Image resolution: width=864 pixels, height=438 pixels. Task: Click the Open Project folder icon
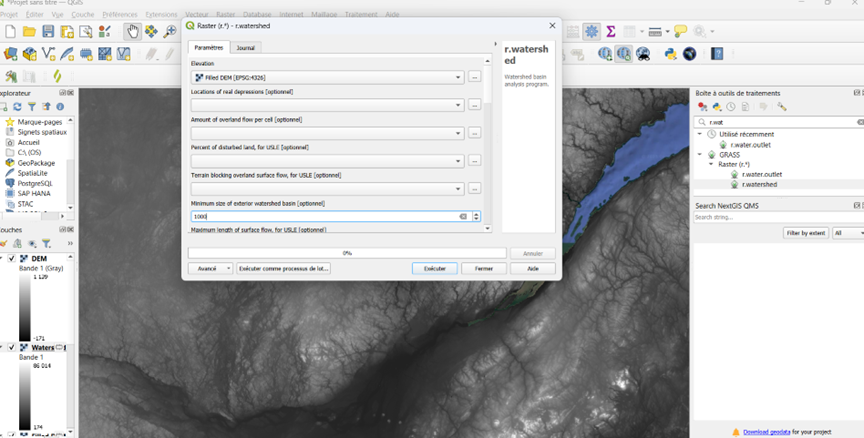click(x=30, y=32)
